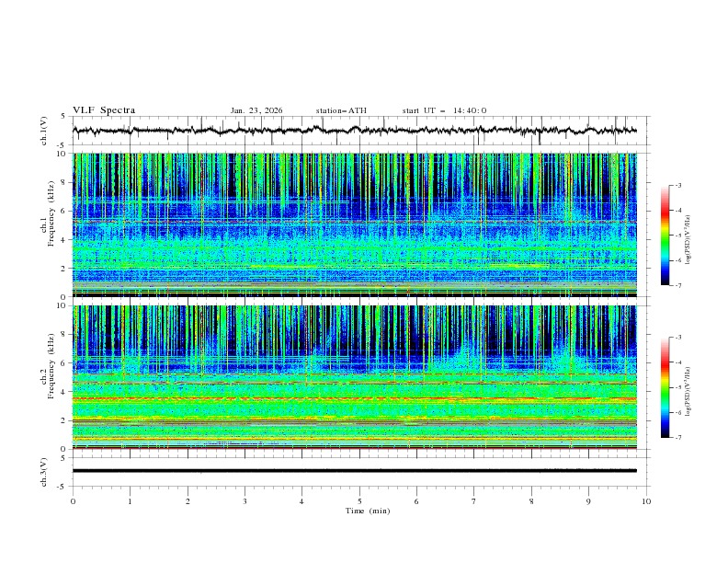Click the 'VLF Spectra' title text

[104, 110]
